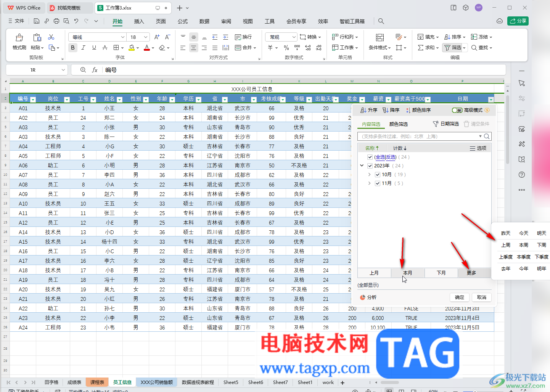Viewport: 550px width, 392px height.
Task: Increase font size with A+ icon
Action: (x=157, y=37)
